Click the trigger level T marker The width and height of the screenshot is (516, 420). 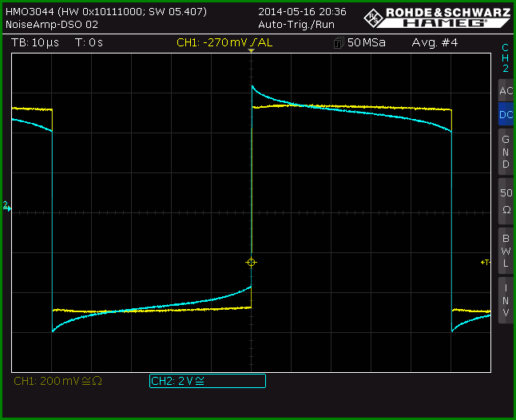pos(486,262)
